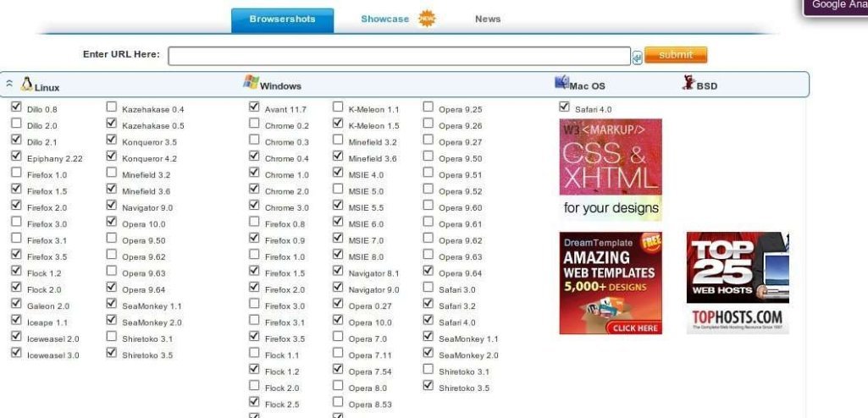The height and width of the screenshot is (418, 868).
Task: Check Linux Shiretoko 3.1 checkbox
Action: tap(112, 336)
